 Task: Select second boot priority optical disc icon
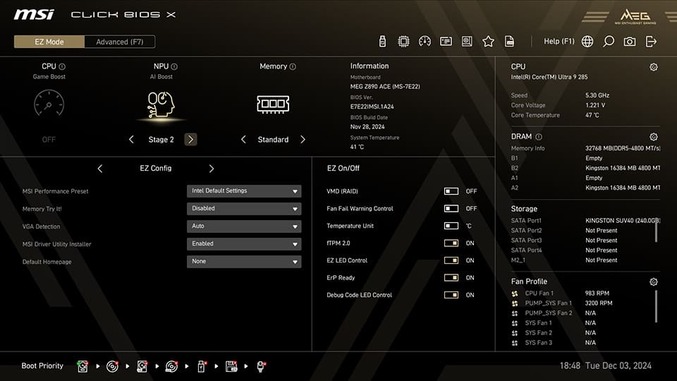[112, 366]
